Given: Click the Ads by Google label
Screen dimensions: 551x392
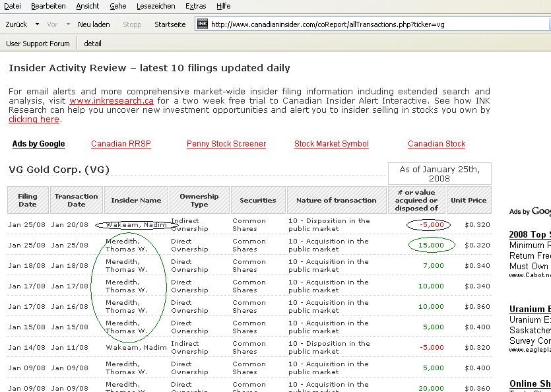Looking at the screenshot, I should [x=39, y=144].
